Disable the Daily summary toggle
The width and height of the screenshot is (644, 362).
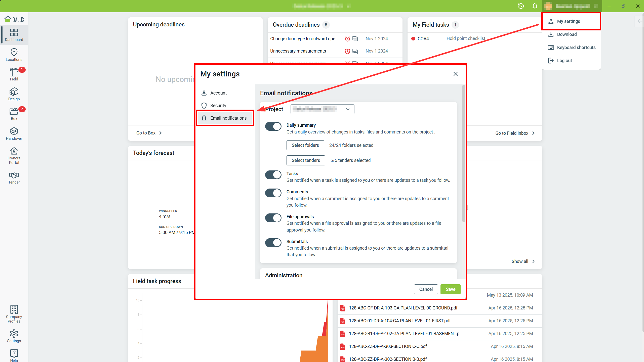pyautogui.click(x=273, y=126)
